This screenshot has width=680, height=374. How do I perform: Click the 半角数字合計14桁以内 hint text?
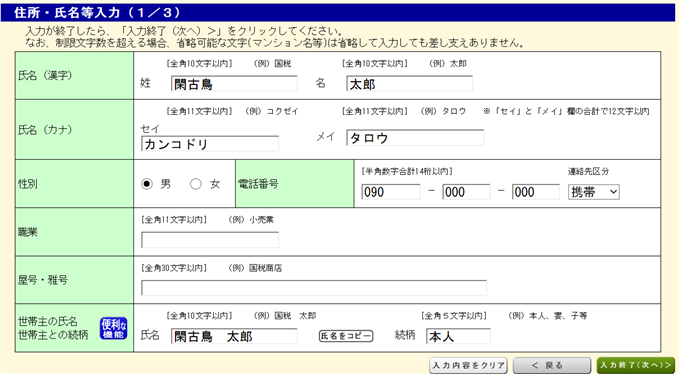click(x=406, y=172)
